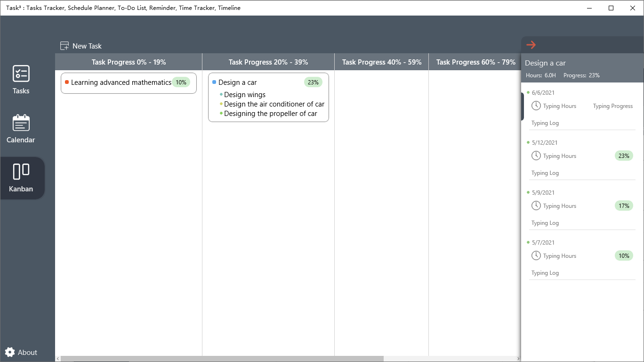Select Task Progress 20% - 39% column header
This screenshot has width=644, height=362.
pos(268,62)
